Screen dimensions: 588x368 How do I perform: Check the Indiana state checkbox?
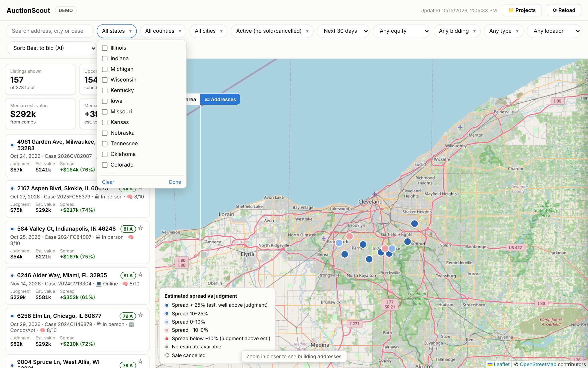[105, 59]
